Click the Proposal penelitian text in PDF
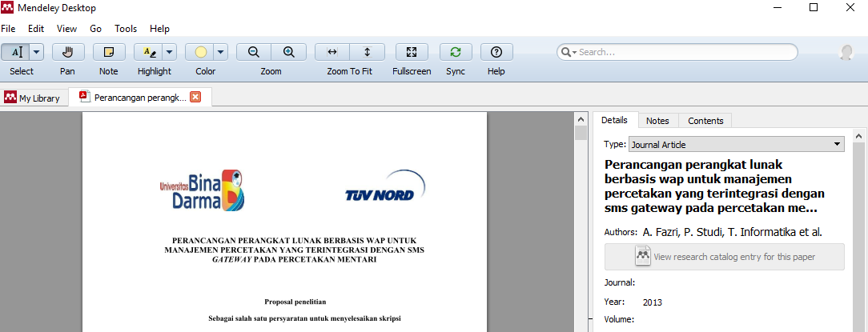Screen dimensions: 868x332 point(295,302)
